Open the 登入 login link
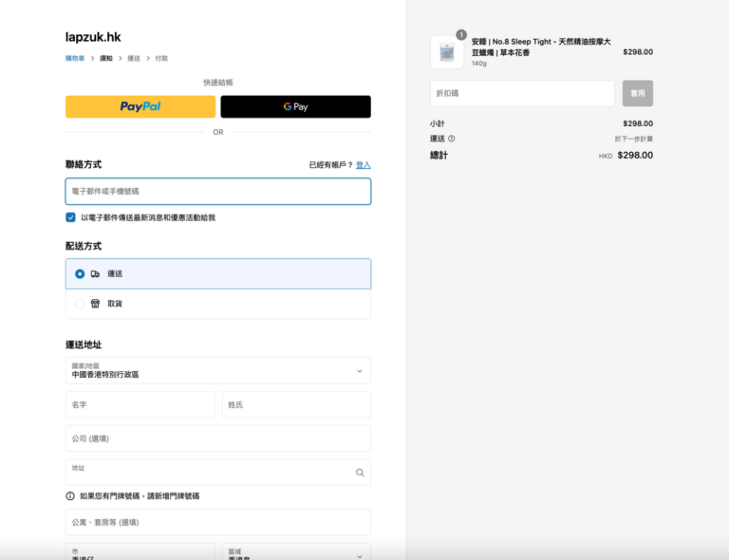The height and width of the screenshot is (560, 729). click(364, 165)
